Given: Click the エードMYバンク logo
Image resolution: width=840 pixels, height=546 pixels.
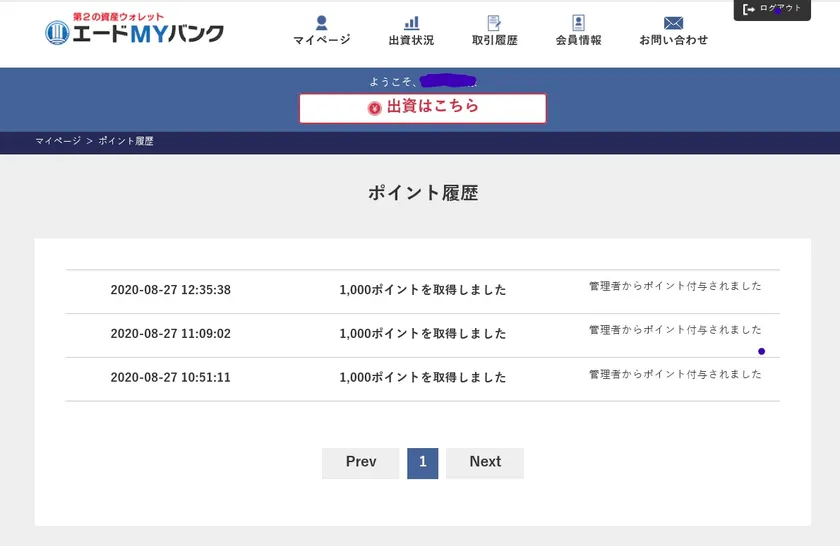Looking at the screenshot, I should [134, 30].
